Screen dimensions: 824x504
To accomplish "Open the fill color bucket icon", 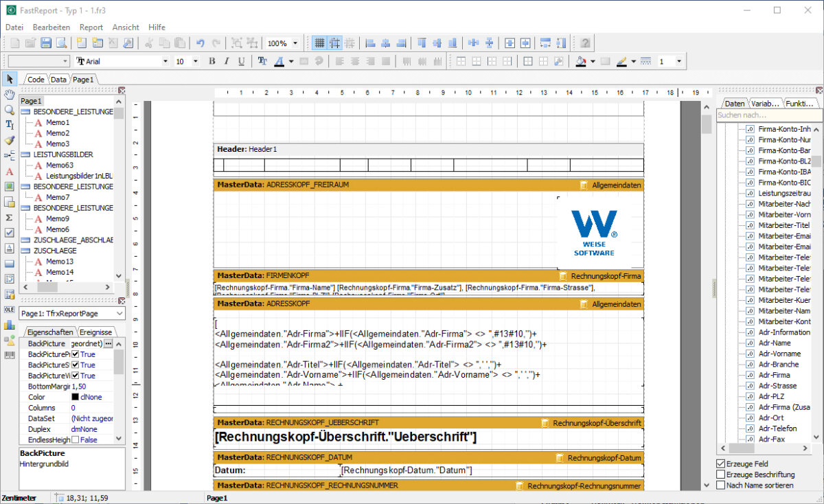I will coord(581,62).
